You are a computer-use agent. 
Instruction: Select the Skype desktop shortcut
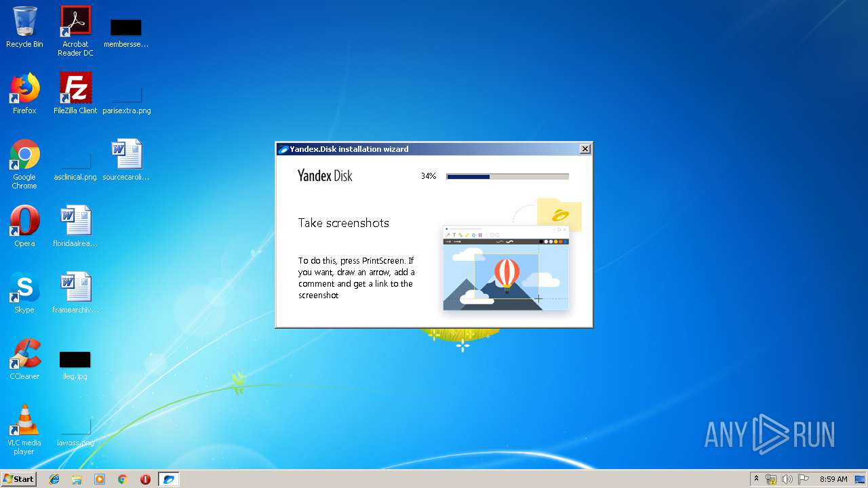click(24, 293)
